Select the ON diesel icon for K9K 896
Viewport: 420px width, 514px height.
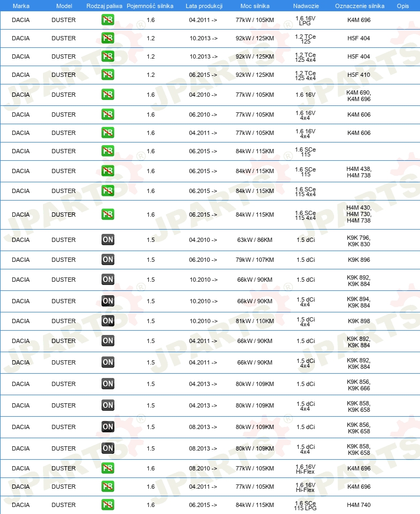(108, 260)
